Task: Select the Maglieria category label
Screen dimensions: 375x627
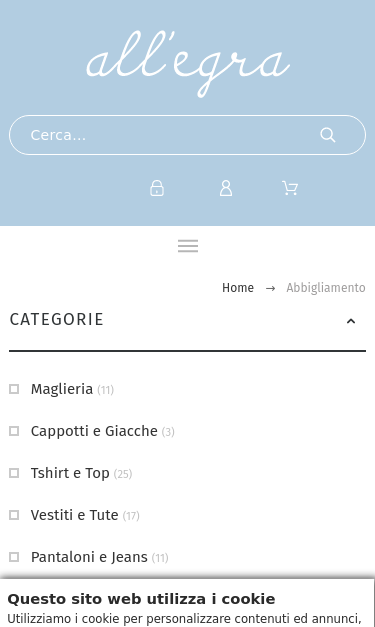Action: (x=62, y=389)
